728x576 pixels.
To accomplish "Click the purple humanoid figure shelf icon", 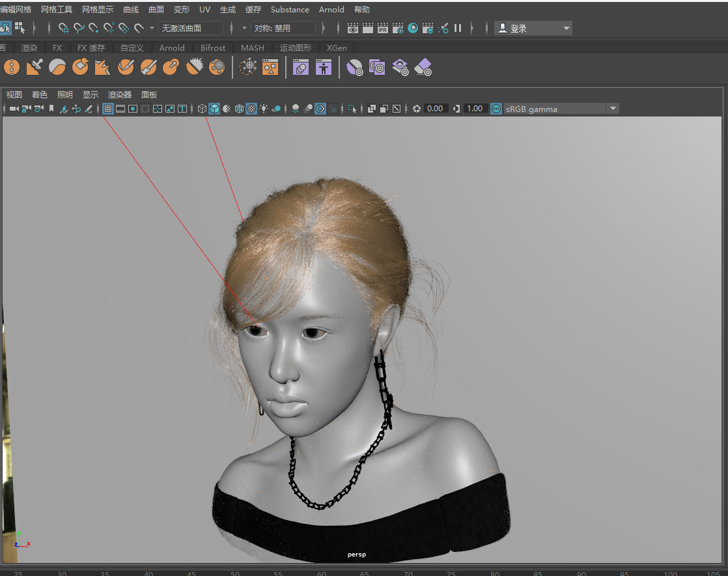I will coord(324,67).
